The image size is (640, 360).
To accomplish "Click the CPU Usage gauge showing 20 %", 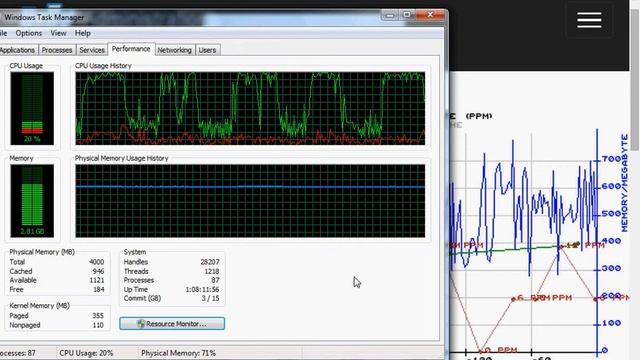I will point(32,108).
